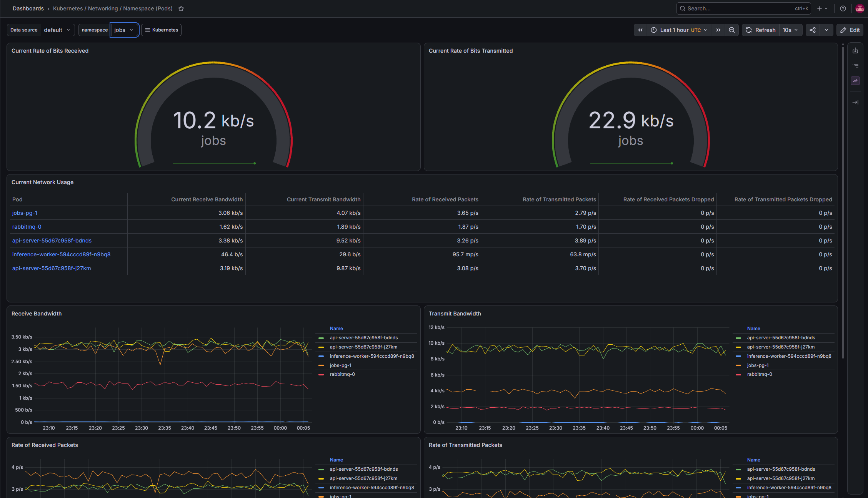Screen dimensions: 868x498
Task: Open the plus (new) menu in top bar
Action: click(822, 8)
